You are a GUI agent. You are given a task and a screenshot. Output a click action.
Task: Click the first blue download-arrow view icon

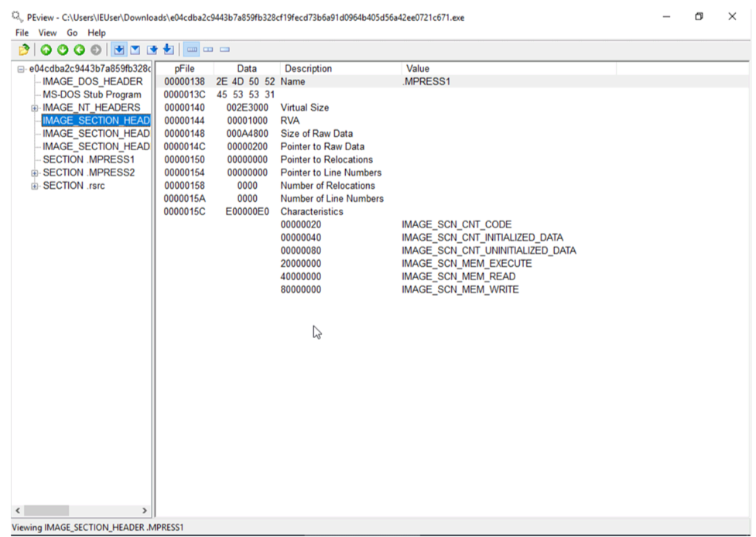click(119, 50)
